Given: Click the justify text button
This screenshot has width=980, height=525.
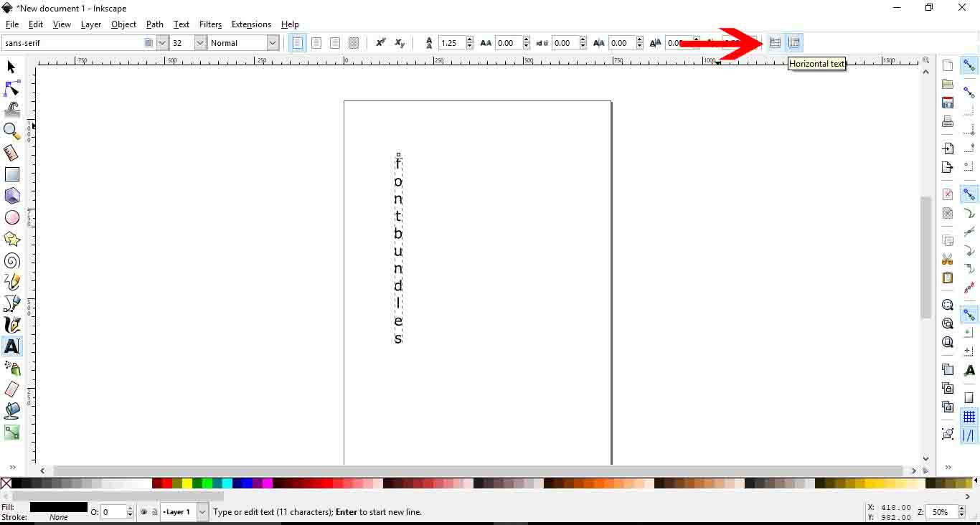Looking at the screenshot, I should [353, 42].
